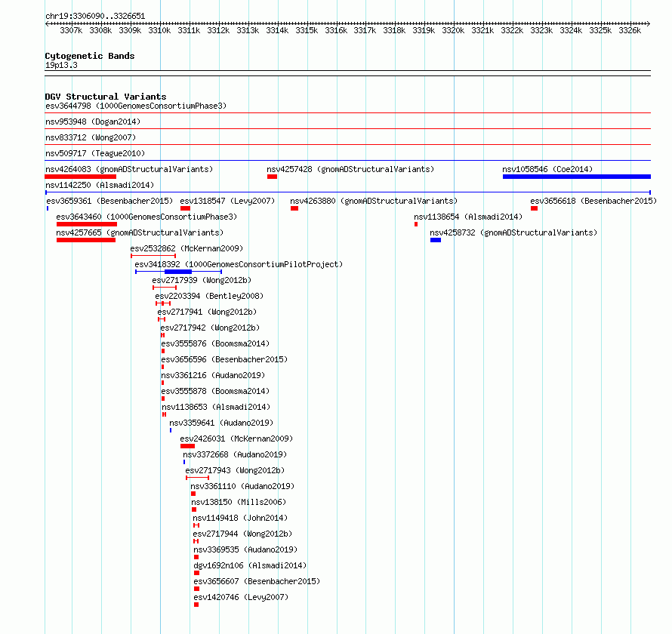This screenshot has height=634, width=672.
Task: Click nsv4258732 gnomAD blue bar
Action: (436, 240)
